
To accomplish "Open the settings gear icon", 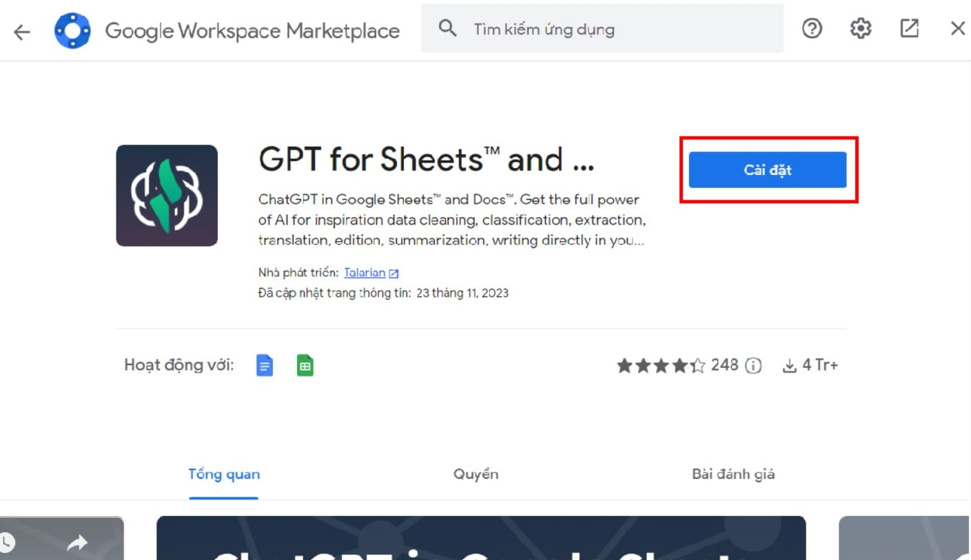I will tap(861, 29).
